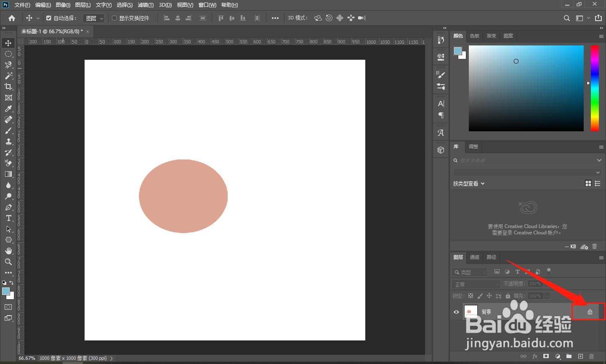This screenshot has width=606, height=364.
Task: Select the Blur tool
Action: tap(8, 185)
